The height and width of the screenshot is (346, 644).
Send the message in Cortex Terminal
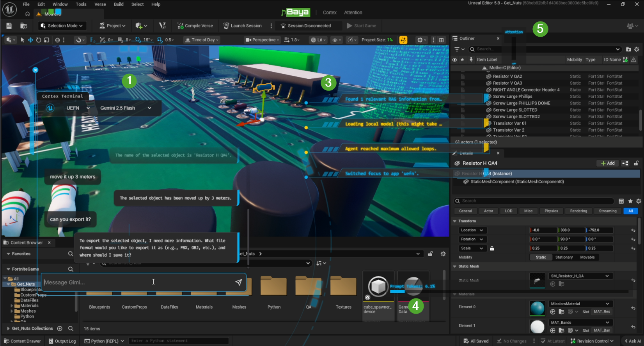238,282
